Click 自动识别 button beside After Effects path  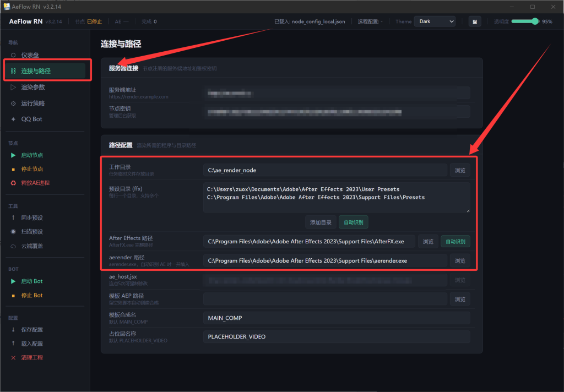tap(455, 242)
